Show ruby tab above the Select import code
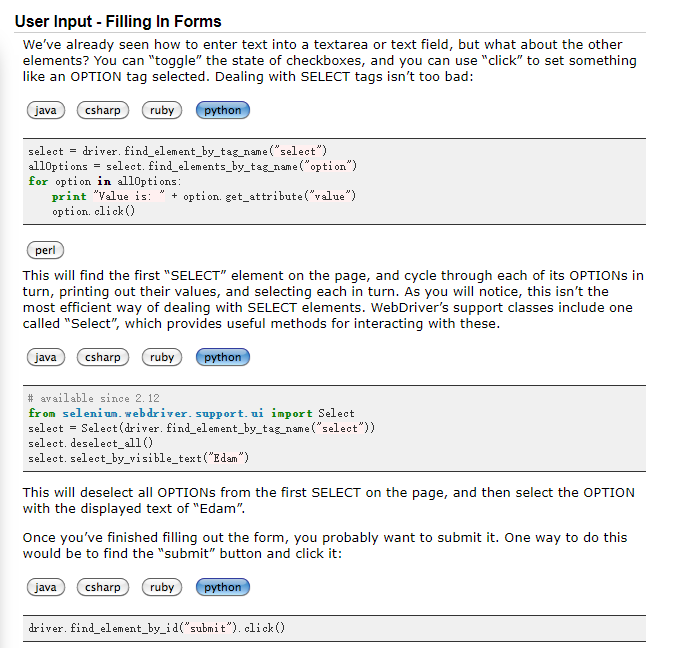 (x=162, y=357)
